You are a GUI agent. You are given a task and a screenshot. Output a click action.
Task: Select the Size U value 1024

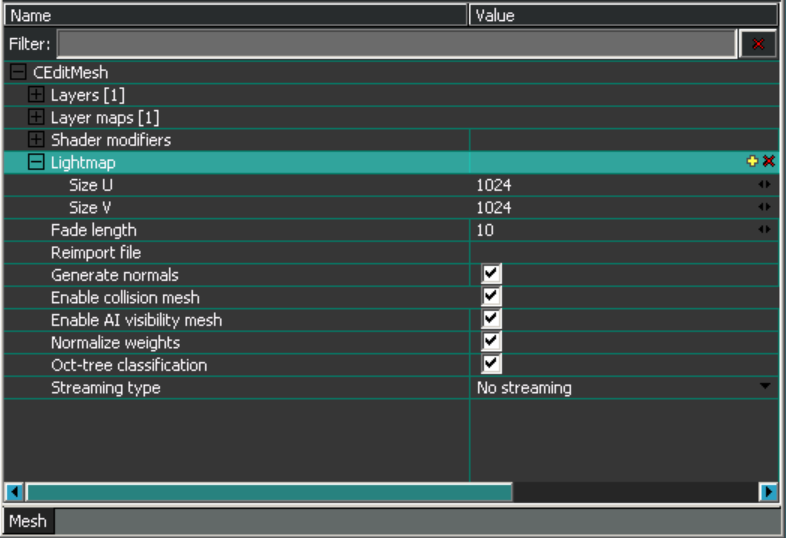pos(494,185)
